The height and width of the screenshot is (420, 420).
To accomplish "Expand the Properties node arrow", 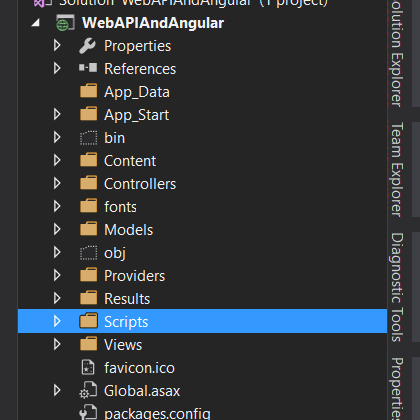I will pos(57,45).
